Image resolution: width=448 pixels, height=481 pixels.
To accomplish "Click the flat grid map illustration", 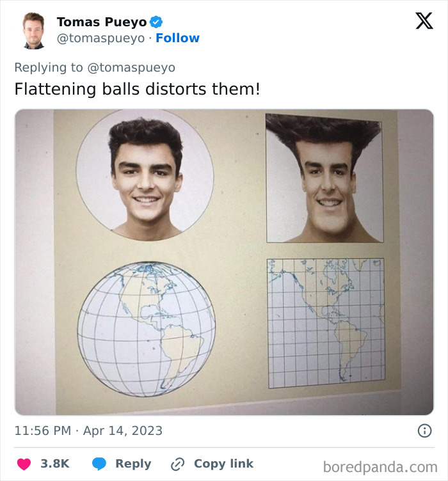I will [326, 322].
